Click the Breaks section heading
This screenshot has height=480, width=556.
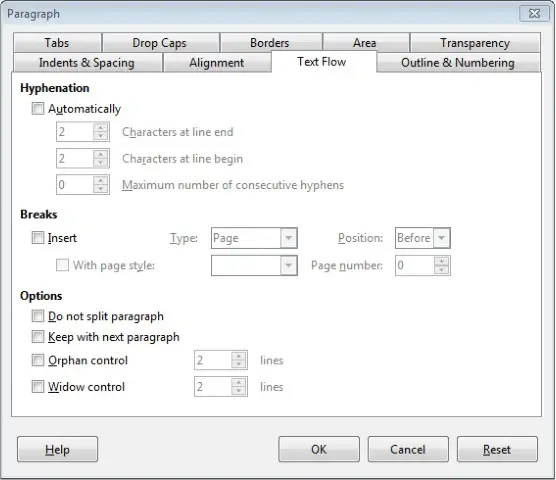pyautogui.click(x=39, y=214)
